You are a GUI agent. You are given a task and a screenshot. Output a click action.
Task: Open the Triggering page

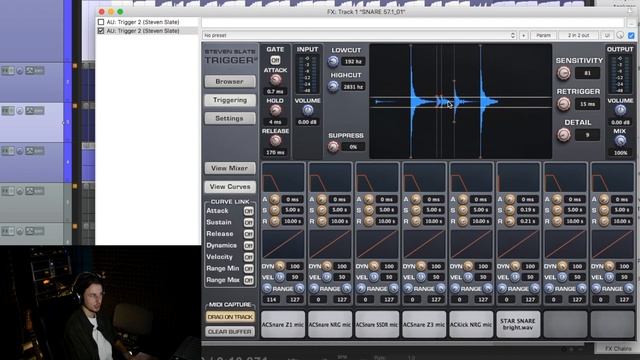tap(230, 100)
